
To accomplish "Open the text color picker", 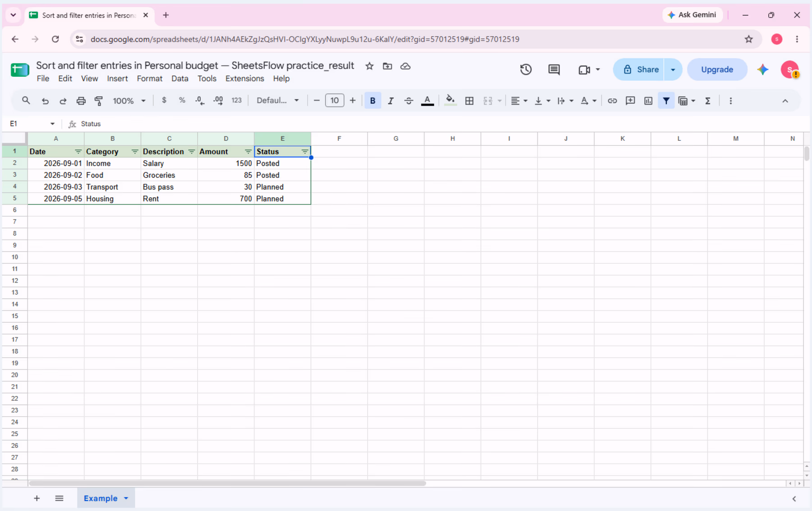I will 427,101.
